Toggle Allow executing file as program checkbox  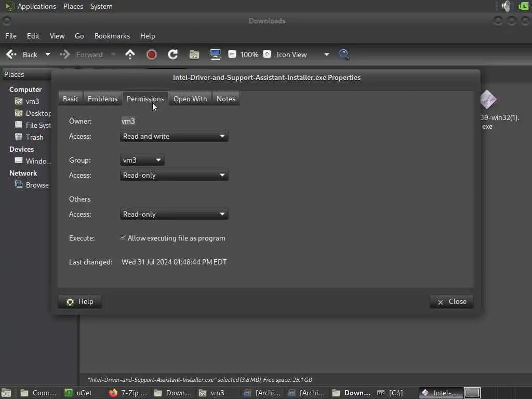pos(123,238)
